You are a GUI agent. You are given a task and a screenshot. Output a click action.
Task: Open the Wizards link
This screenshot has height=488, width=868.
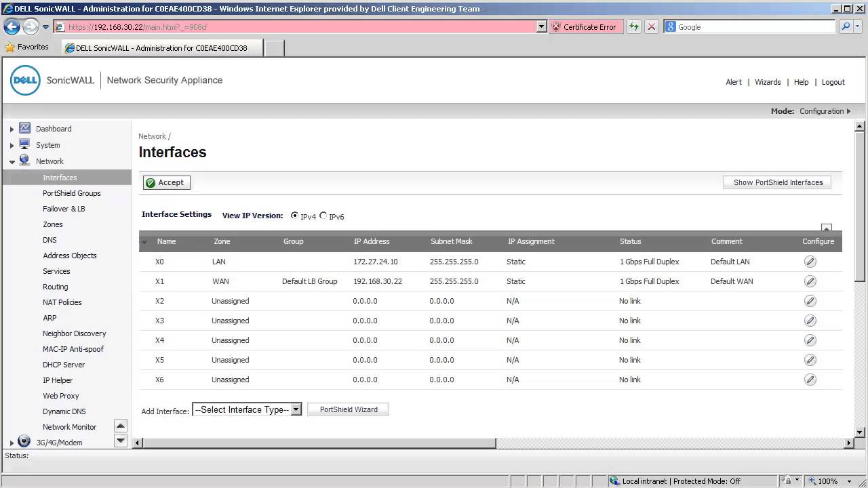click(768, 82)
